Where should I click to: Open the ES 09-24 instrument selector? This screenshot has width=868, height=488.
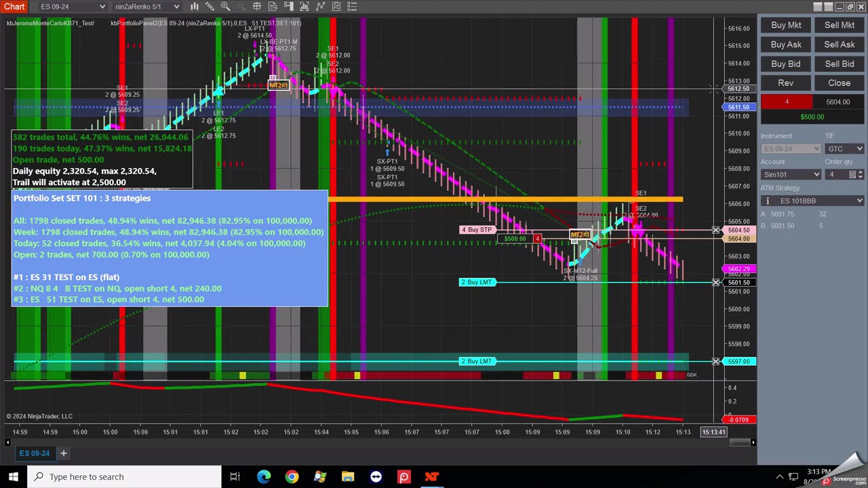pyautogui.click(x=73, y=7)
